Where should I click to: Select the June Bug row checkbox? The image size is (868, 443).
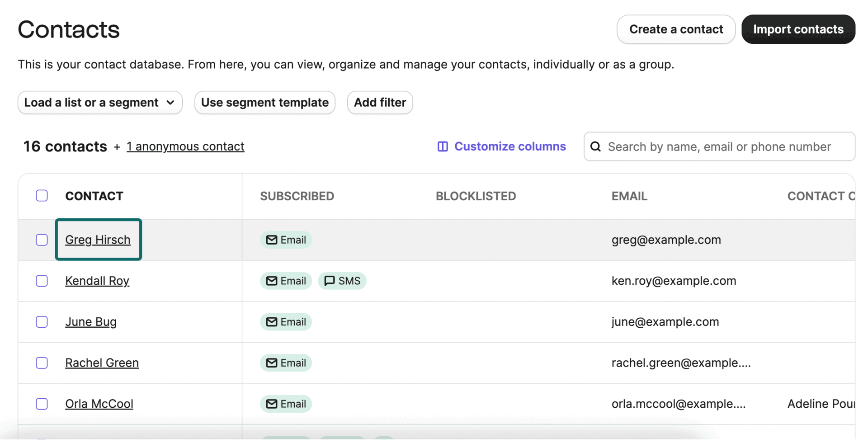pos(42,322)
